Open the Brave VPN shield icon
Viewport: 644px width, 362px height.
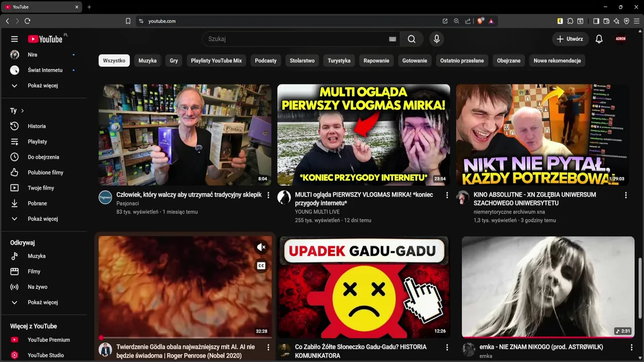626,21
